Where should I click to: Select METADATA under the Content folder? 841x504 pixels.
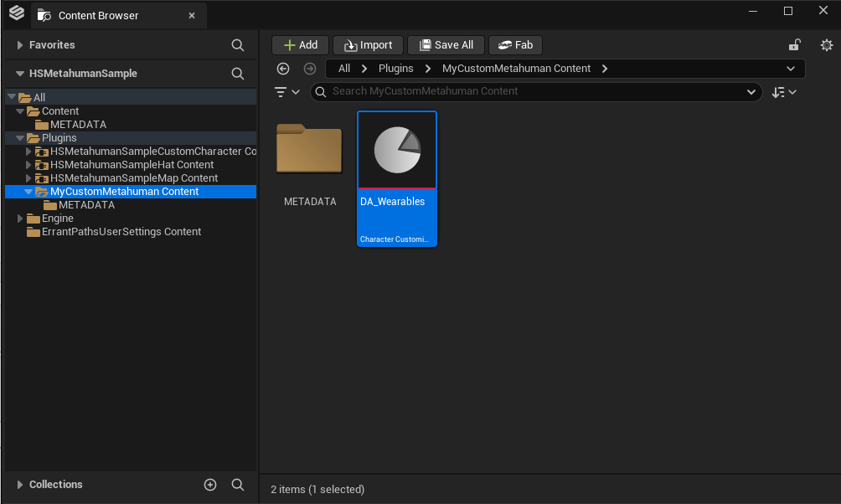click(78, 125)
